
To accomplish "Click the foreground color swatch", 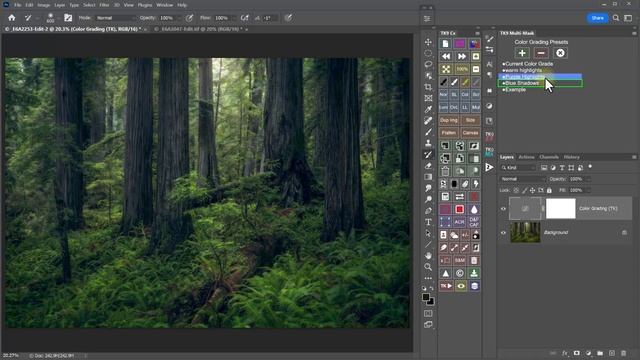I will coord(426,297).
